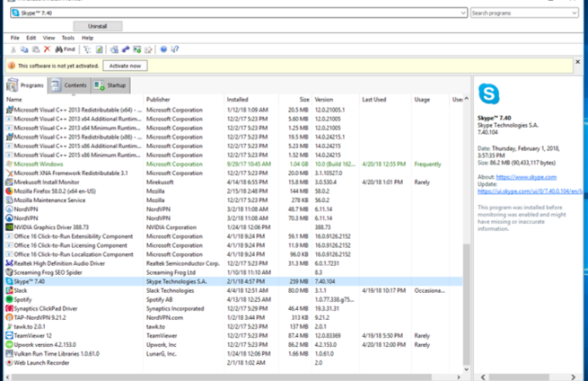The height and width of the screenshot is (381, 588).
Task: Click the Paste clipboard toolbar icon
Action: (x=36, y=49)
